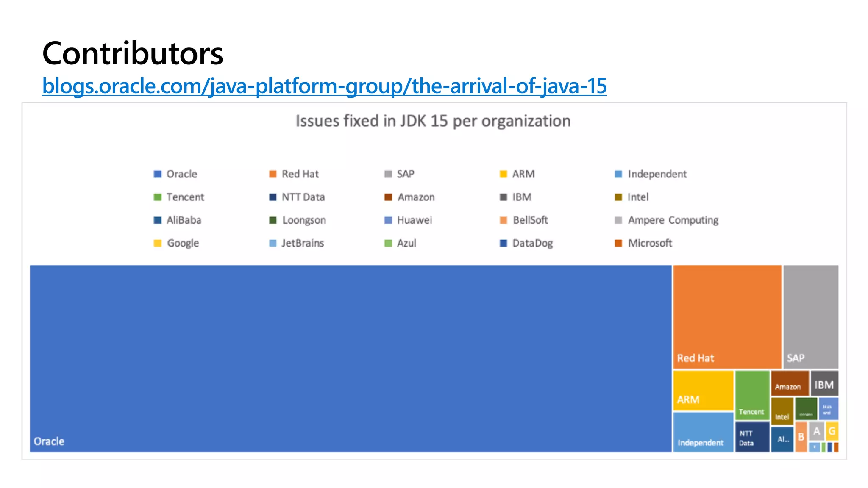Pick the NTT Data legend color swatch

tap(273, 197)
